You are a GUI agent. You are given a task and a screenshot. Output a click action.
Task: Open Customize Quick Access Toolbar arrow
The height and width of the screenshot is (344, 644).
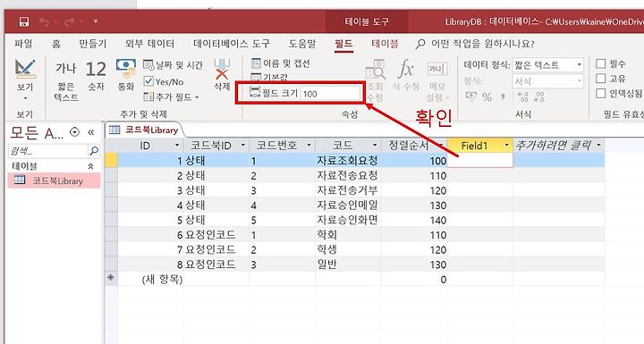[96, 21]
